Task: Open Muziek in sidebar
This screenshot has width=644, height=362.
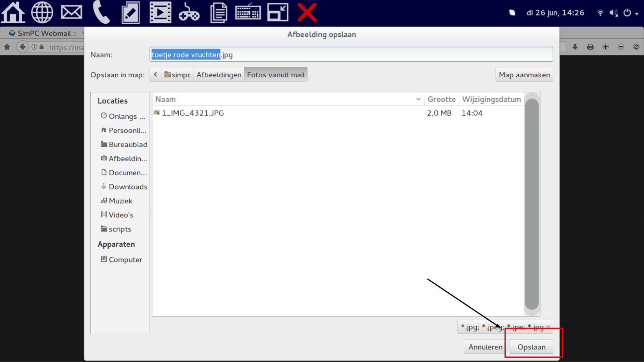Action: 116,201
